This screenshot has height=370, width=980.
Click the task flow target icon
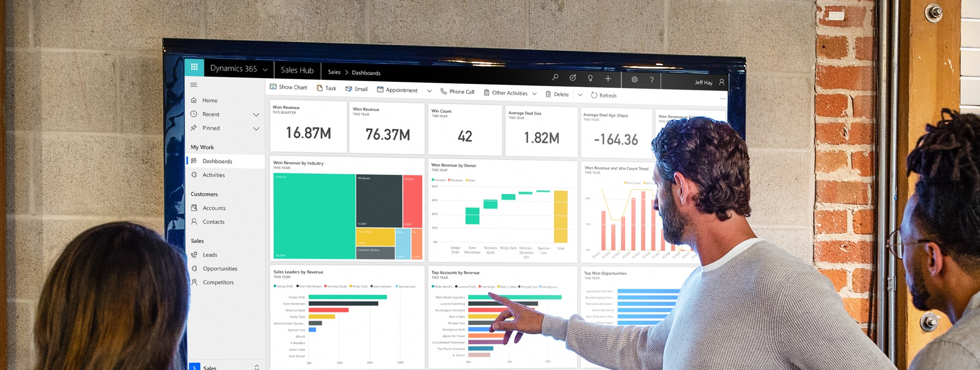(573, 78)
